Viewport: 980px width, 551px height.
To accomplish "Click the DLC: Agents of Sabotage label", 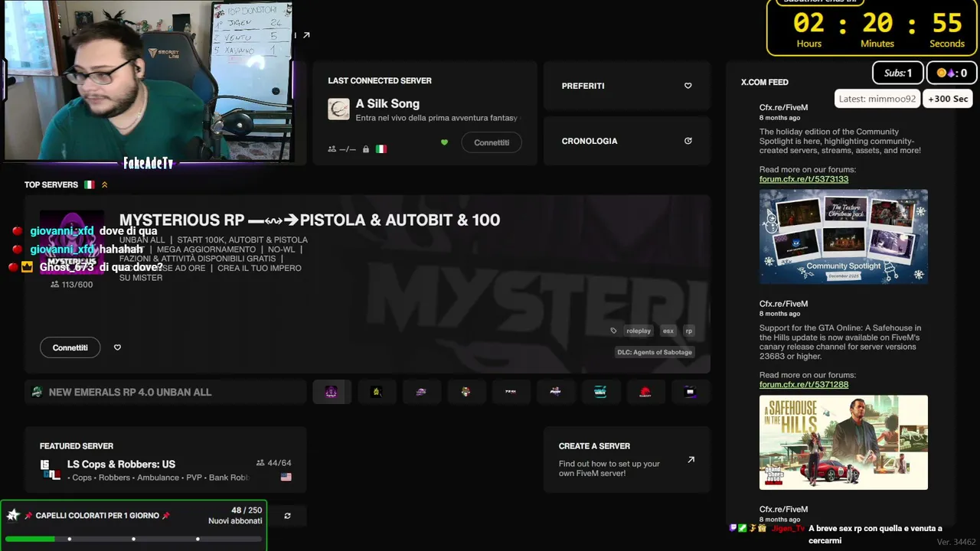I will [x=655, y=352].
